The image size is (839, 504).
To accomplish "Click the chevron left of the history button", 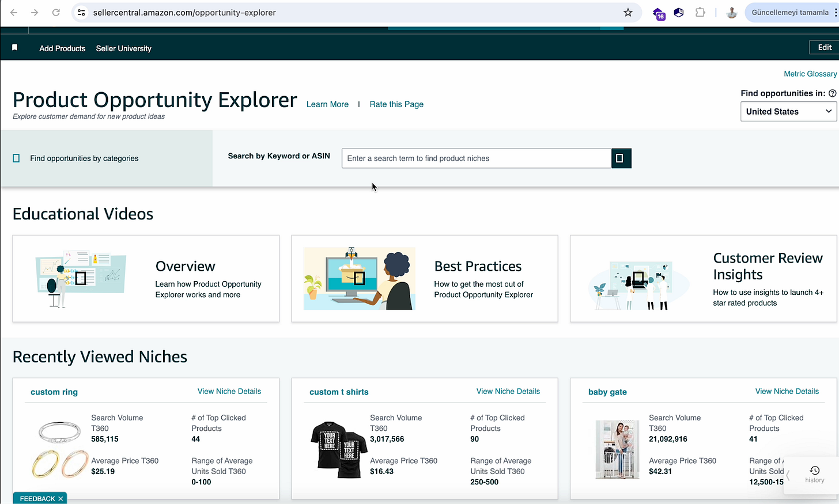I will point(788,476).
